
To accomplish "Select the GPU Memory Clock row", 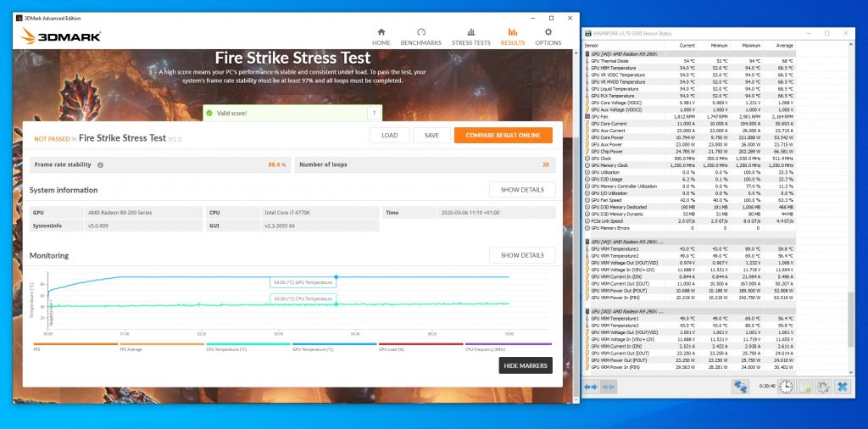I will pos(690,165).
